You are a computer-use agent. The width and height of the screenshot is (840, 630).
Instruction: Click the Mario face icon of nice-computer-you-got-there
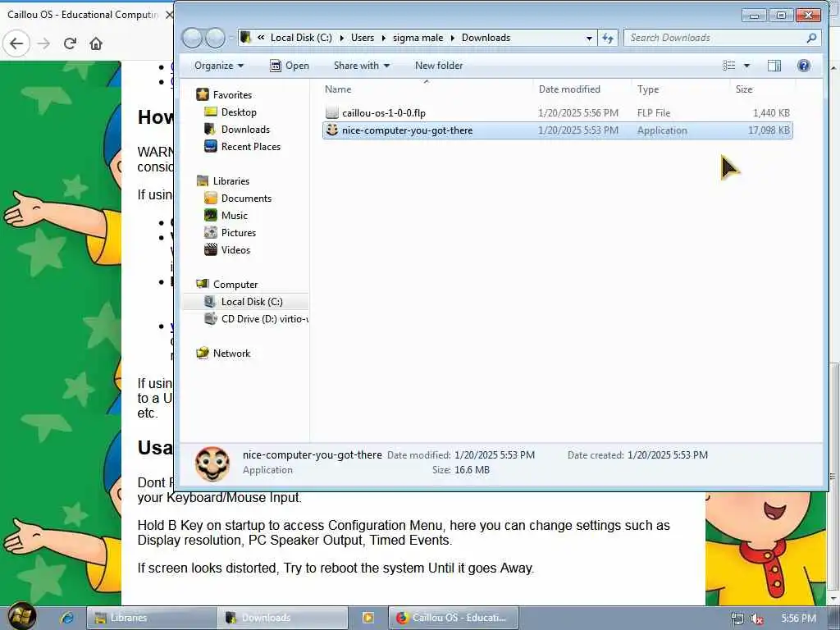[332, 130]
